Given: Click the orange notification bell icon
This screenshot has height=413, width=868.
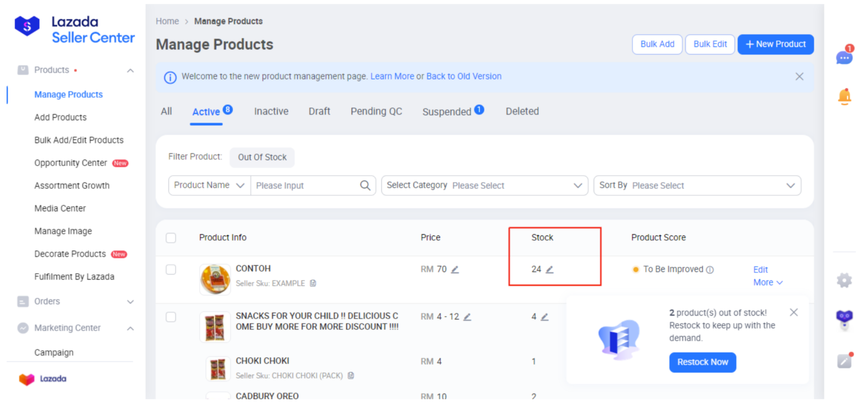Looking at the screenshot, I should click(x=844, y=97).
